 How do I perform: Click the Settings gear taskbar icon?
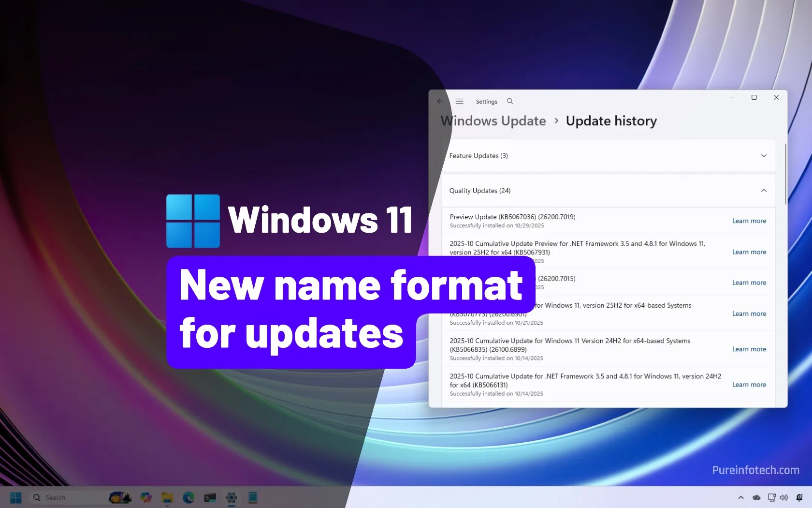click(232, 497)
